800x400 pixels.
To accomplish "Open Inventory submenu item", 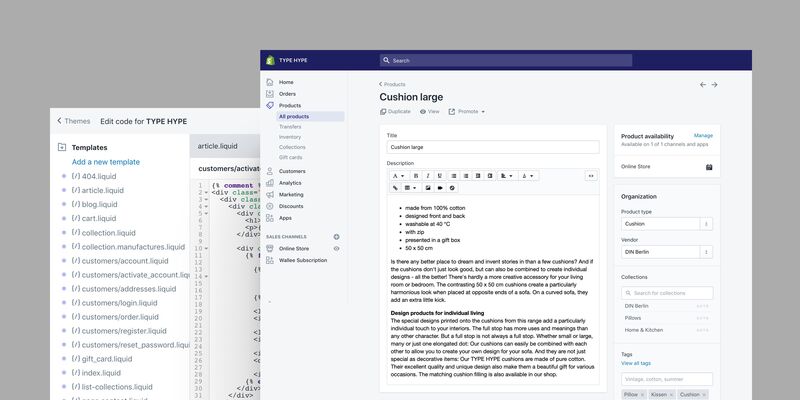I will (x=290, y=137).
